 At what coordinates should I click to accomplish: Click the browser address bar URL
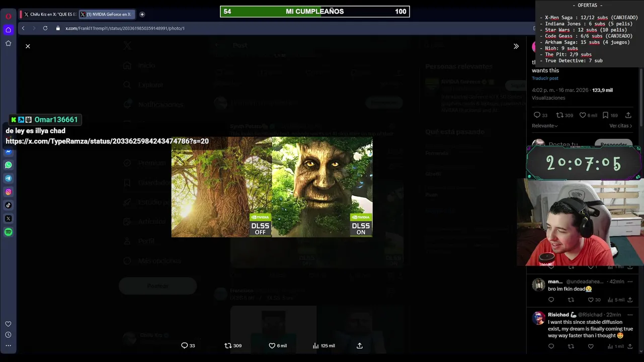pyautogui.click(x=125, y=28)
